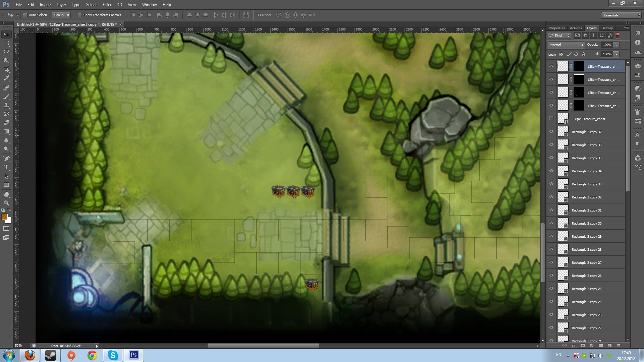Click the horizontal canvas scrollbar
This screenshot has height=362, width=644.
pos(263,346)
